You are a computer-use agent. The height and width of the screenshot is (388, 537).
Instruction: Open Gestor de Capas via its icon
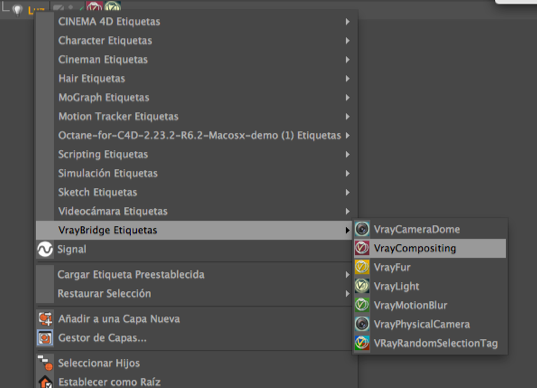point(45,338)
